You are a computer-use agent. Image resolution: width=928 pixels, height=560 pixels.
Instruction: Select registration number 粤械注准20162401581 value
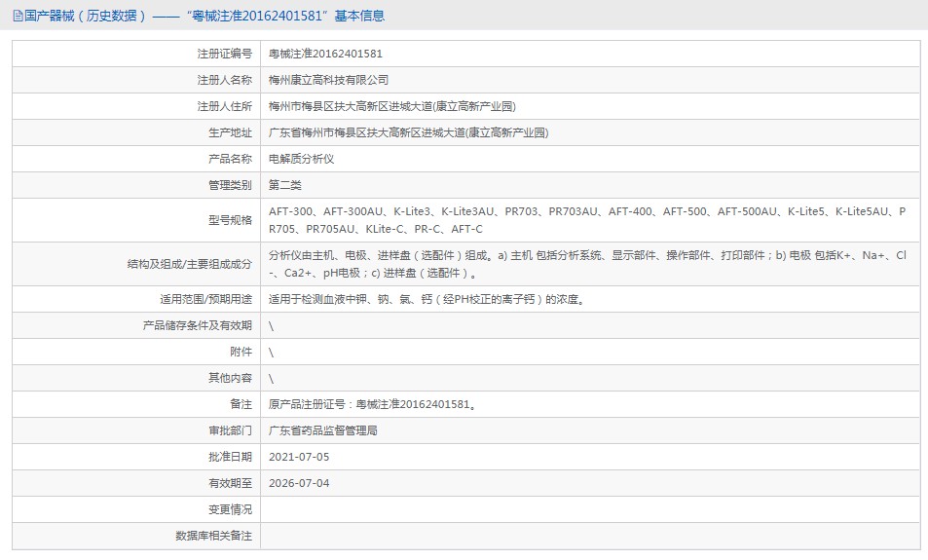tap(325, 54)
